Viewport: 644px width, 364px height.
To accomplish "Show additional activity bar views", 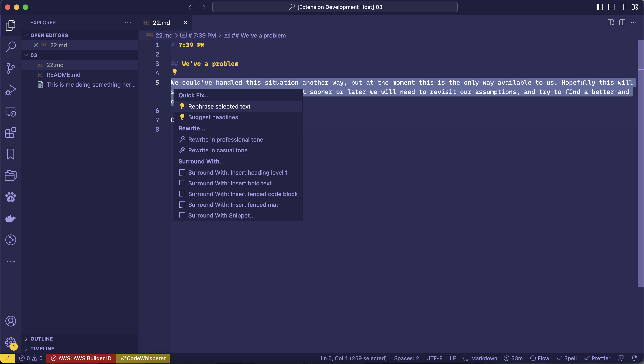I will [x=11, y=261].
